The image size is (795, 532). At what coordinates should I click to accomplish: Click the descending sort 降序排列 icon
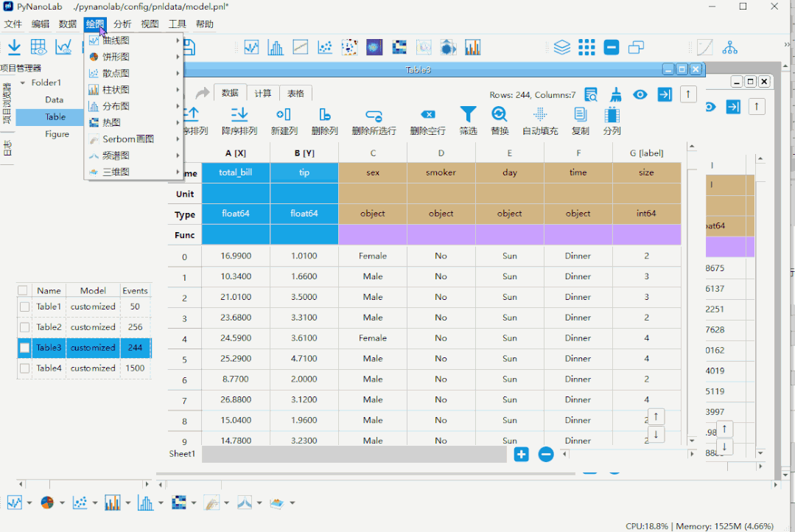(x=239, y=115)
